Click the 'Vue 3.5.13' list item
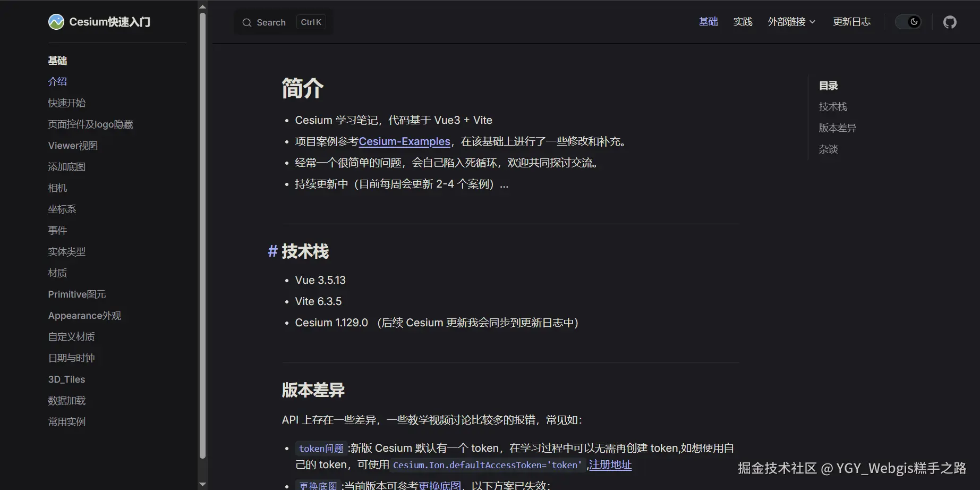The width and height of the screenshot is (980, 490). coord(320,280)
